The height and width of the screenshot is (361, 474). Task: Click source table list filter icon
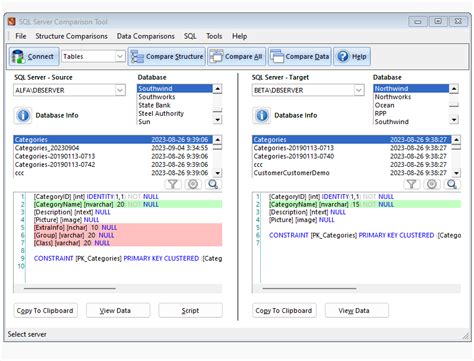click(x=173, y=184)
